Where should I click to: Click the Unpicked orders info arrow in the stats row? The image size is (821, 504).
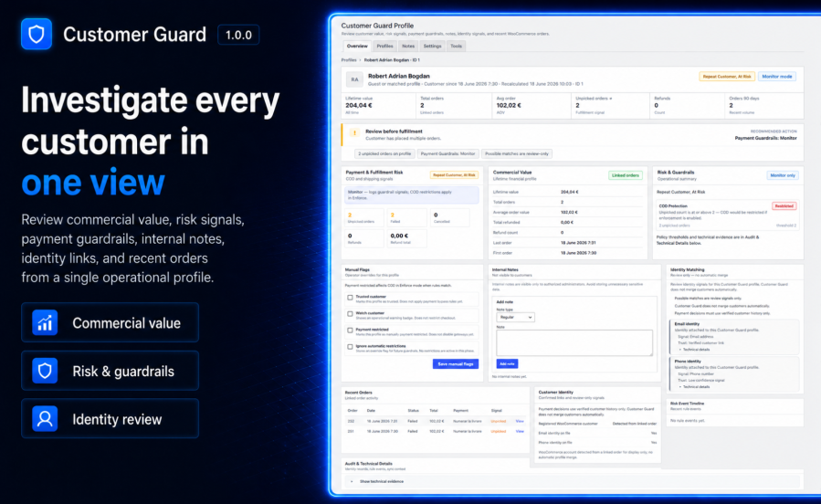[611, 99]
